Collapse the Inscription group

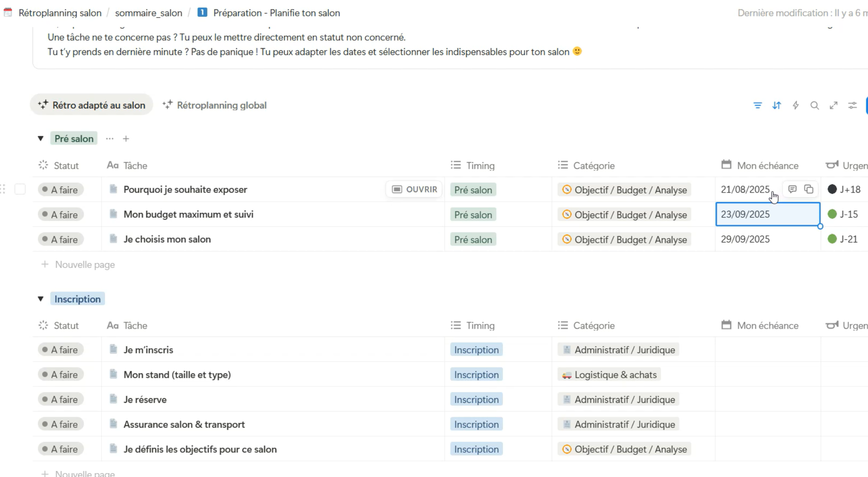point(41,299)
